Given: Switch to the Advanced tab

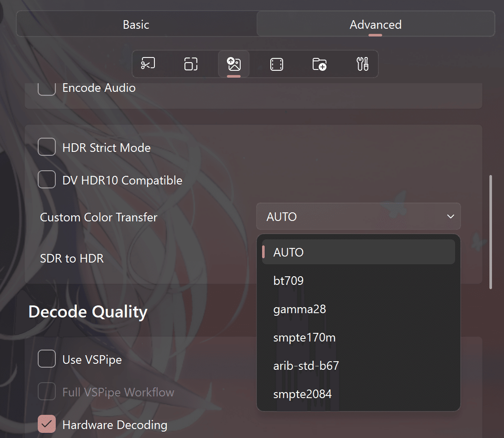Looking at the screenshot, I should point(375,24).
